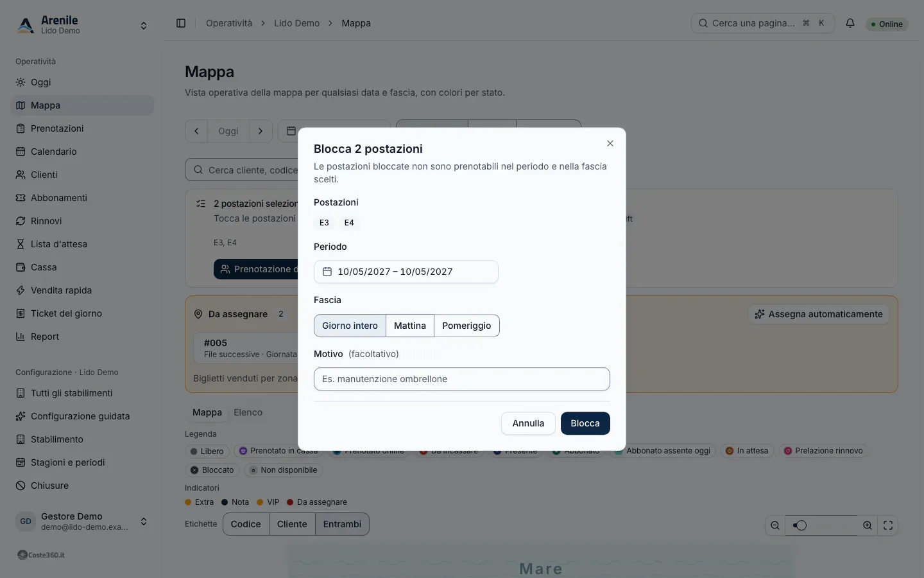This screenshot has width=924, height=578.
Task: Open Oggi in the sidebar
Action: coord(82,82)
